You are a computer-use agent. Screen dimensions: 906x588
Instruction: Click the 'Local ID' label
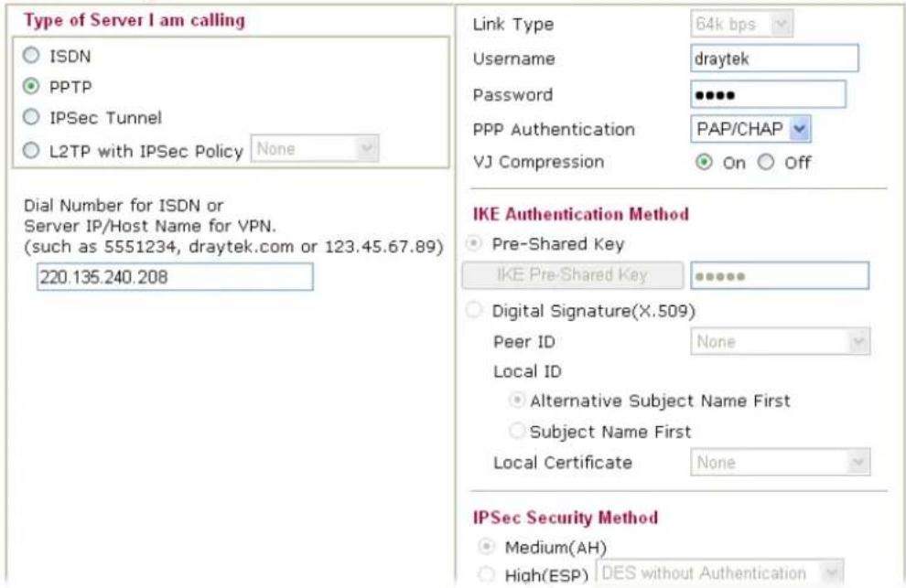[x=527, y=371]
